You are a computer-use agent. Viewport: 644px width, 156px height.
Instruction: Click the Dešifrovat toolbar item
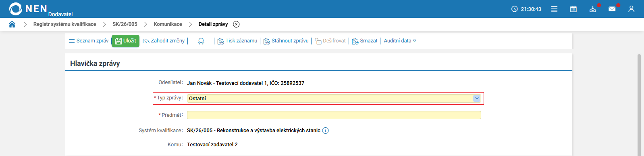(330, 41)
